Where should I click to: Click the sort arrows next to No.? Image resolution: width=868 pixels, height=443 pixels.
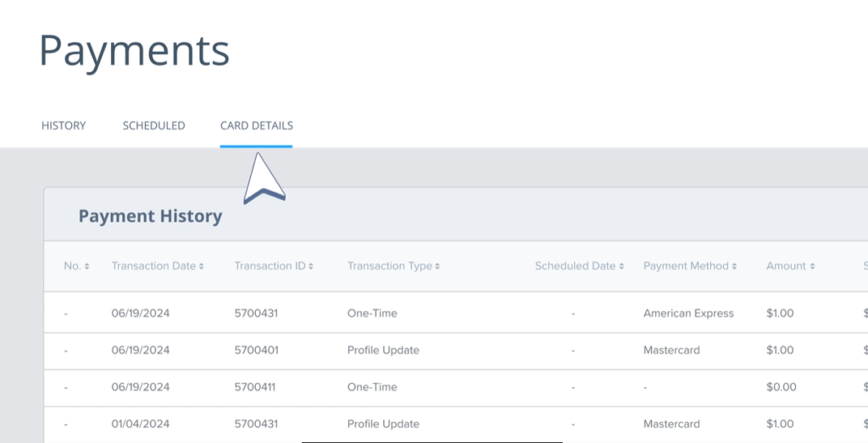[86, 267]
